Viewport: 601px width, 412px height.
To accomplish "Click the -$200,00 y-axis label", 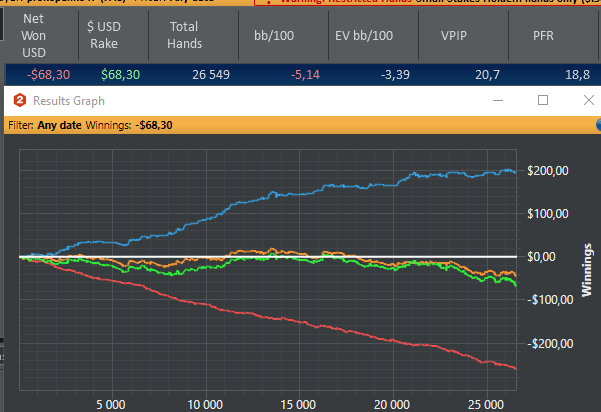I will tap(550, 343).
